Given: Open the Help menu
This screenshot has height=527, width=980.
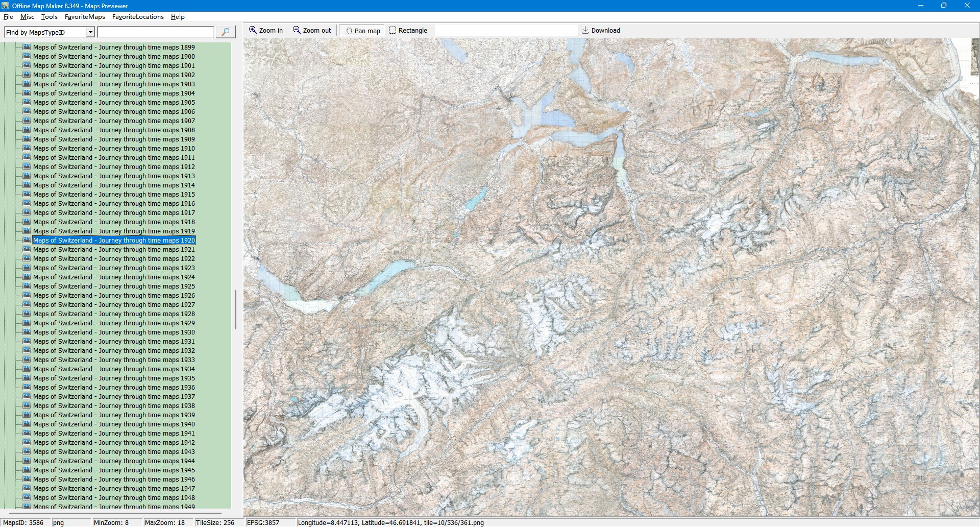Looking at the screenshot, I should (178, 17).
